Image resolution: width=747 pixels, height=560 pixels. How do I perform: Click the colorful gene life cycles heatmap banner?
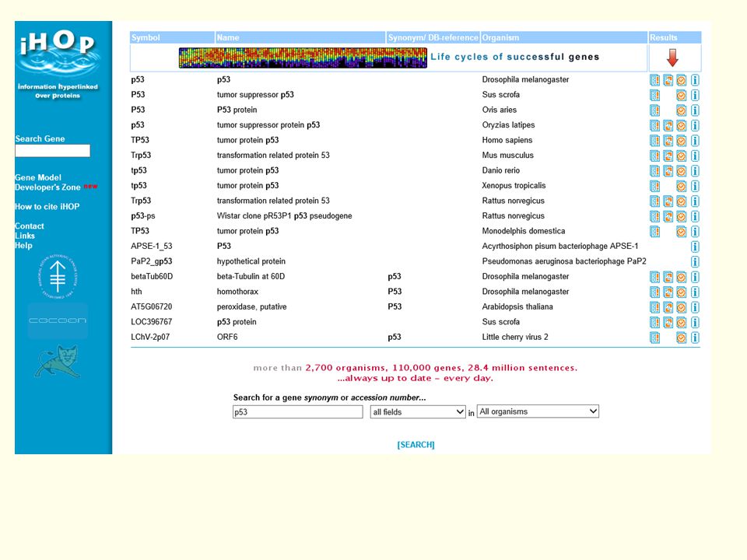point(303,58)
